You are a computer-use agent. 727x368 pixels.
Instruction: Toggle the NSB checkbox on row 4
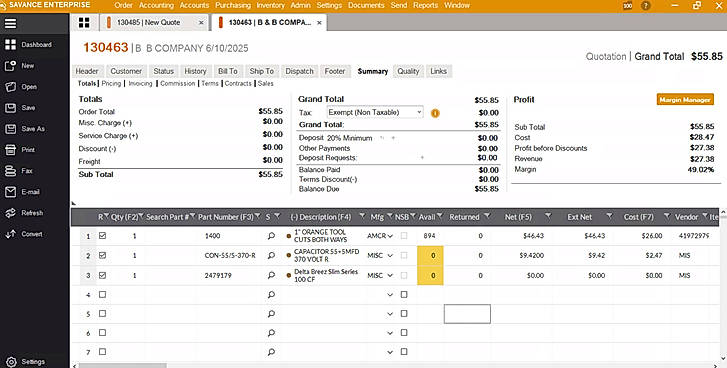[x=404, y=294]
